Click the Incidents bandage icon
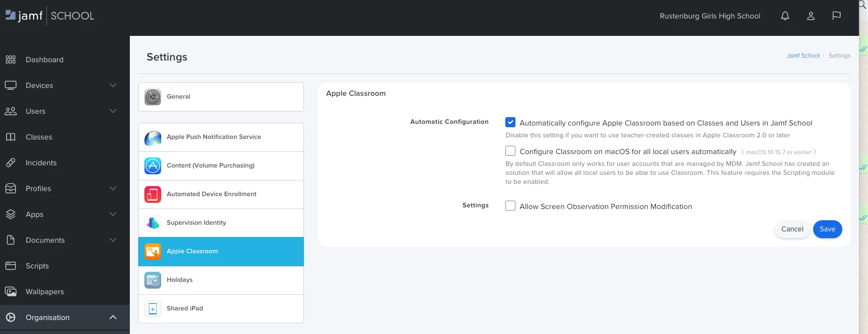The width and height of the screenshot is (868, 334). click(x=11, y=163)
